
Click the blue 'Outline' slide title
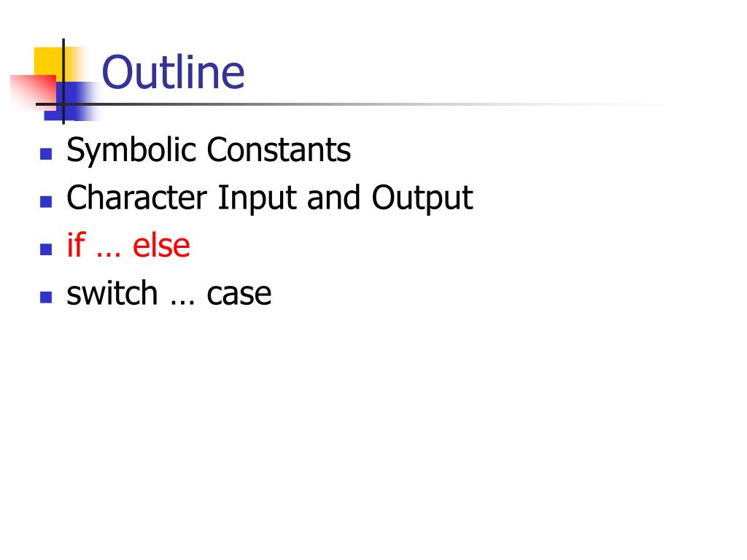[x=173, y=72]
